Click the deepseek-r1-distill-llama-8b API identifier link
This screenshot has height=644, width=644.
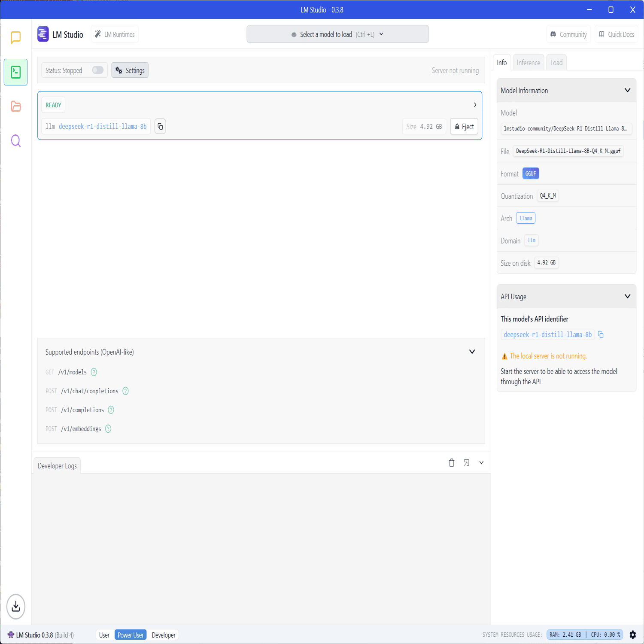(547, 334)
